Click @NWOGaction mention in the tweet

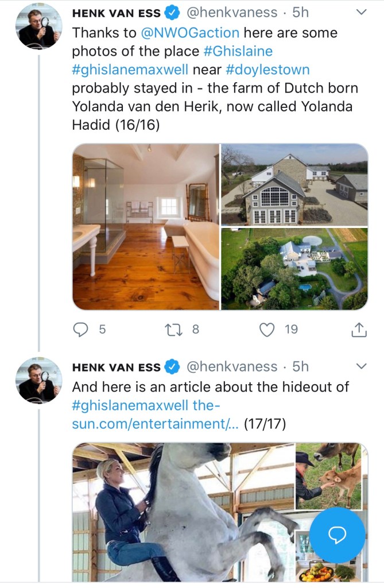193,33
